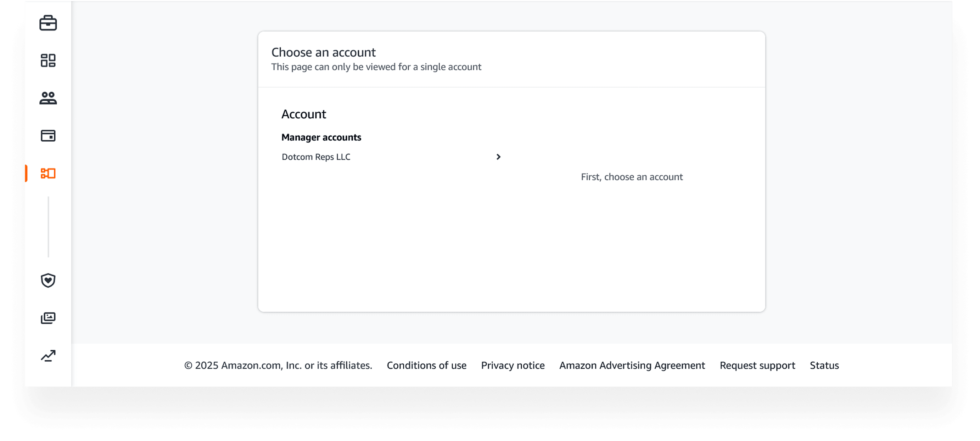The image size is (980, 441).
Task: Open Conditions of use link
Action: pyautogui.click(x=426, y=365)
